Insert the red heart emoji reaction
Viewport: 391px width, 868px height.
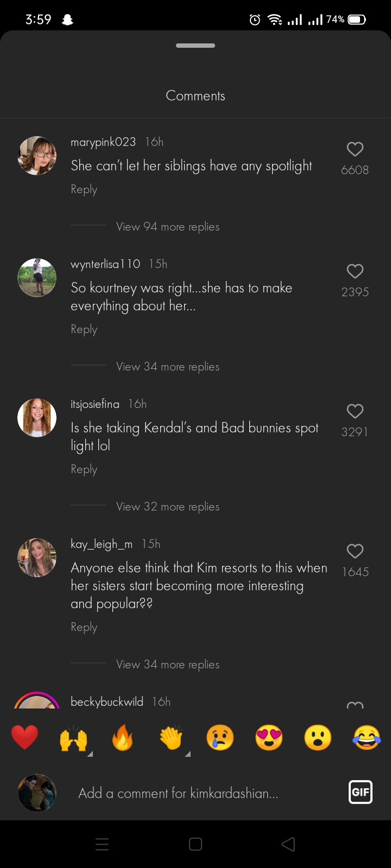[x=24, y=738]
